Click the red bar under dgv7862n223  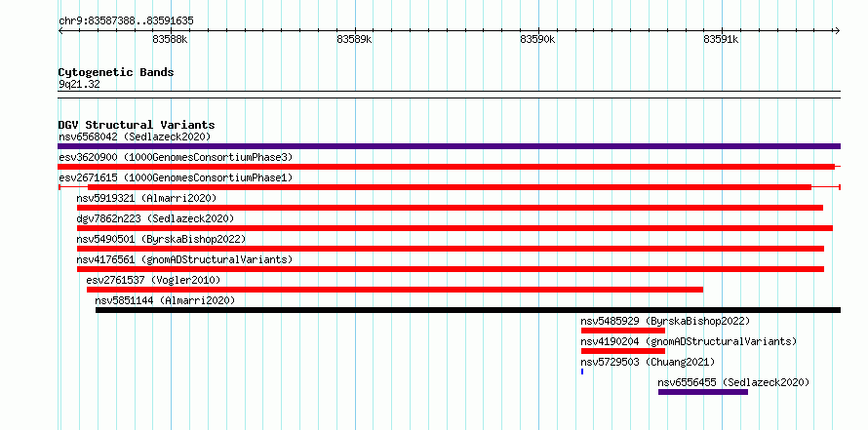pyautogui.click(x=454, y=228)
